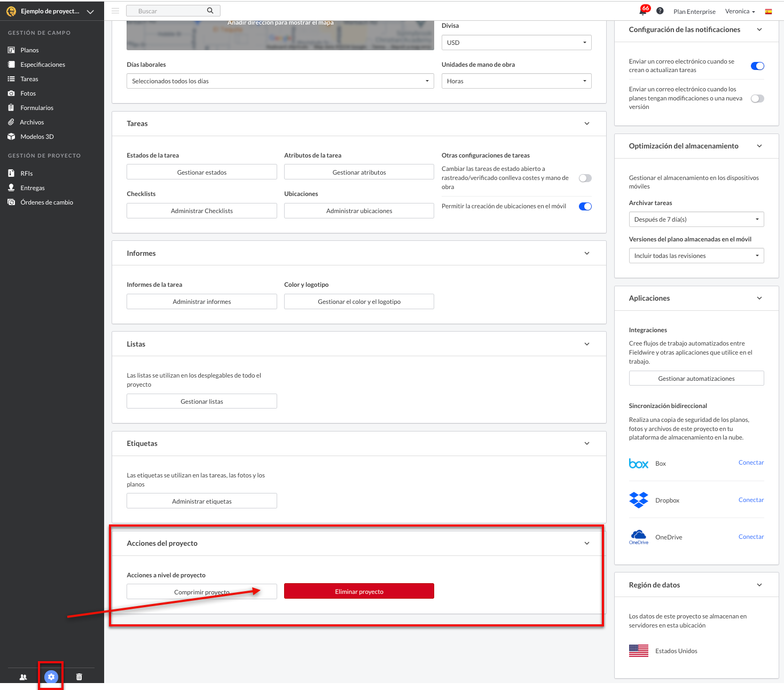Image resolution: width=784 pixels, height=690 pixels.
Task: Click the search magnifier icon
Action: point(210,11)
